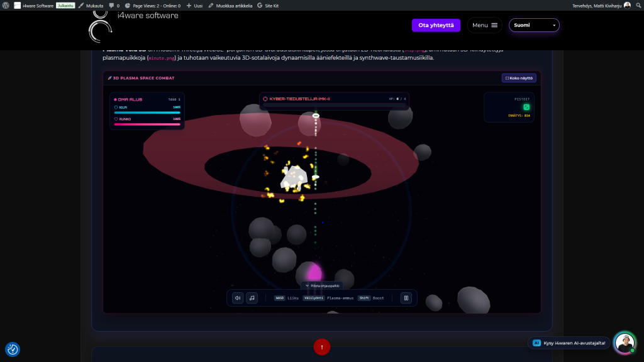Open Site Kit from admin bar
644x362 pixels.
tap(268, 6)
